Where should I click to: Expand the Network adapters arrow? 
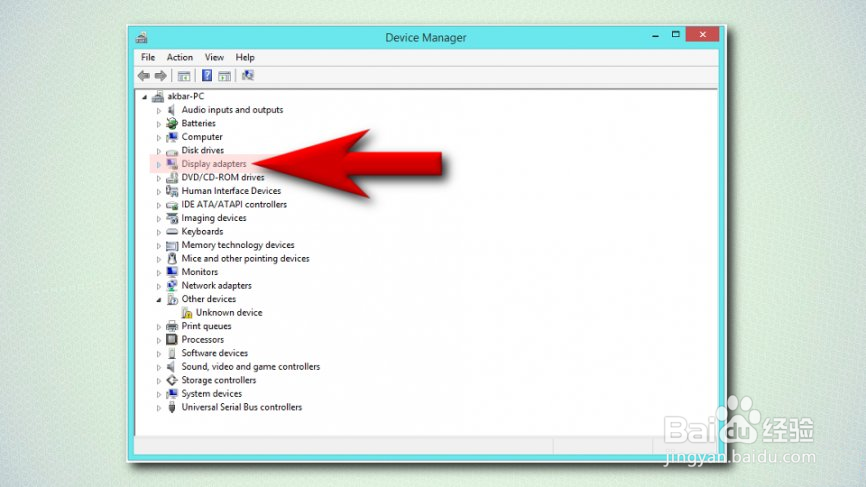click(x=159, y=287)
